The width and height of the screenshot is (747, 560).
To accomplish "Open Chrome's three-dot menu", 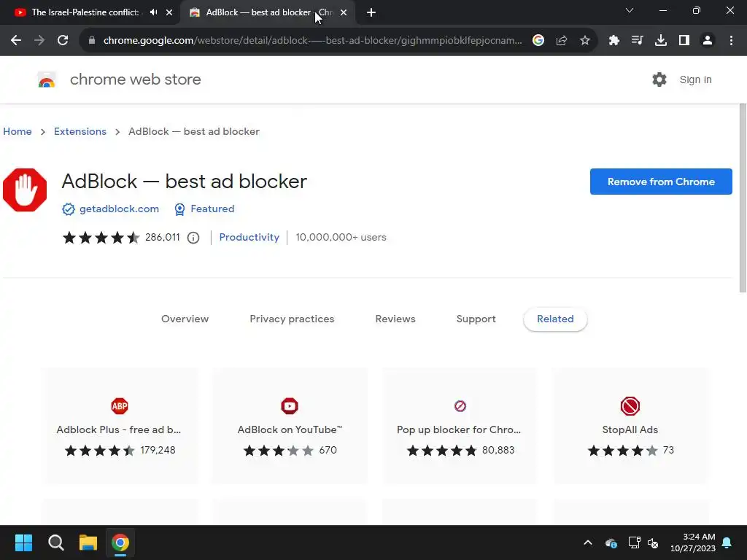I will pyautogui.click(x=731, y=41).
